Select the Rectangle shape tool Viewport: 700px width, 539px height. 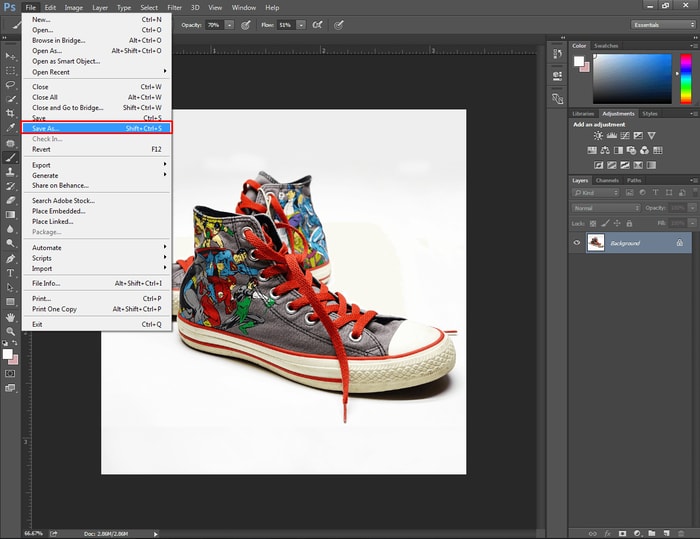(x=10, y=302)
